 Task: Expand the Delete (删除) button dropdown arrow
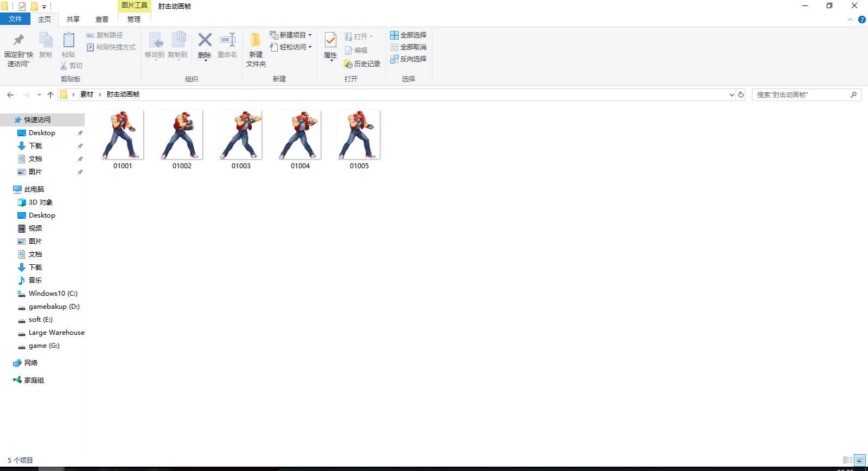coord(205,60)
